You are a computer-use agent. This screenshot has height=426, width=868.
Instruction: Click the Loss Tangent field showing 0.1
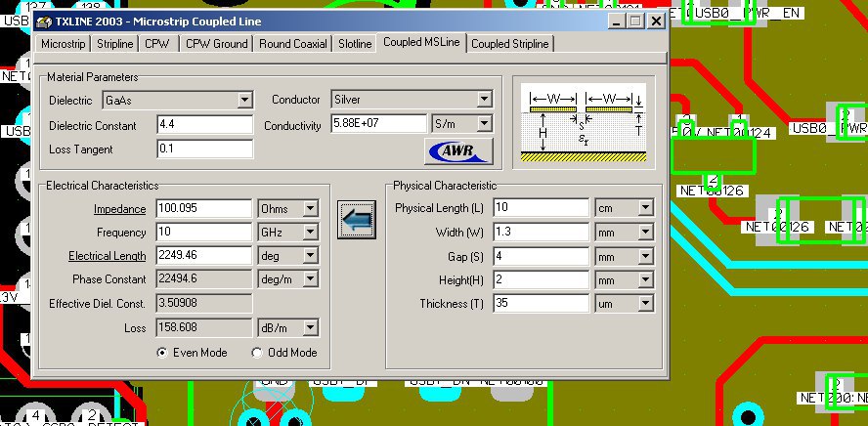click(x=205, y=149)
